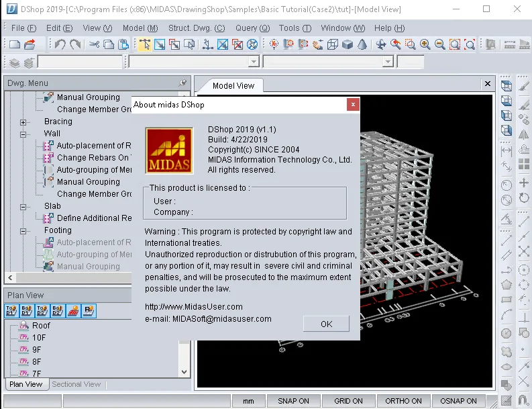
Task: Click the Zoom In magnifier icon
Action: tap(425, 44)
